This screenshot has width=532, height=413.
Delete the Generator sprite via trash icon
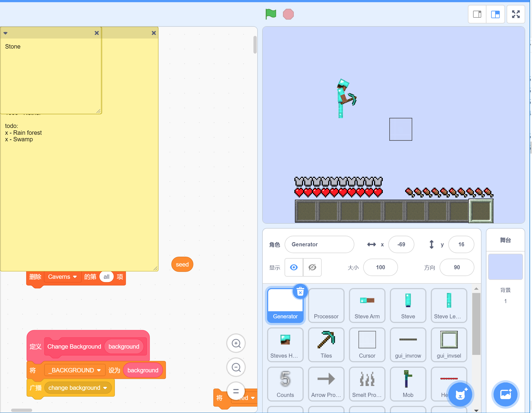point(300,292)
